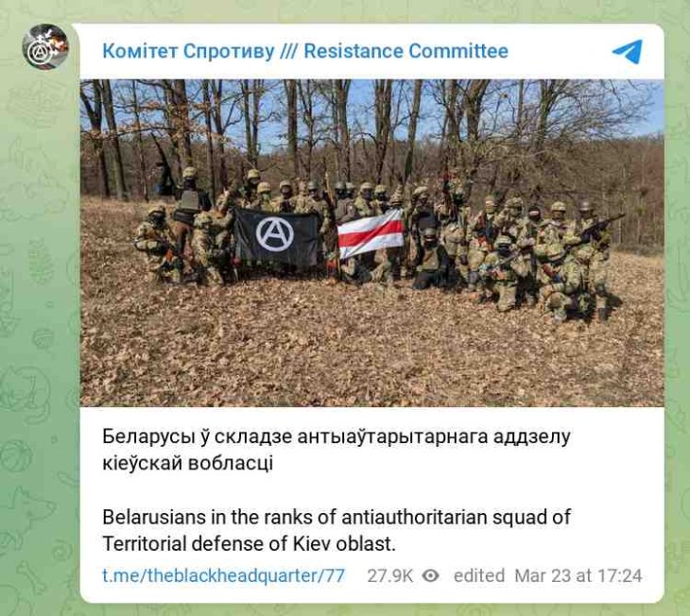
Task: Select the 27.9K view count
Action: [x=389, y=575]
